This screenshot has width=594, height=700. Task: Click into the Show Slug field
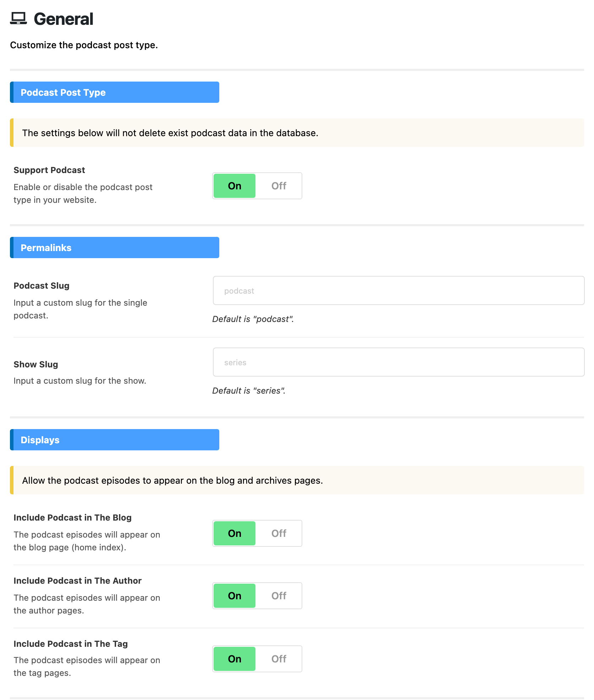pyautogui.click(x=398, y=362)
